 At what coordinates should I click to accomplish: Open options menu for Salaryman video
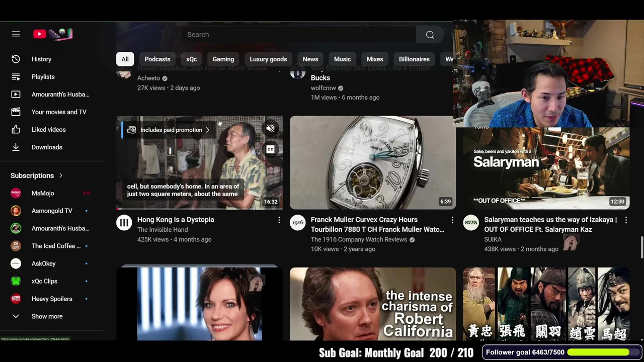click(626, 220)
